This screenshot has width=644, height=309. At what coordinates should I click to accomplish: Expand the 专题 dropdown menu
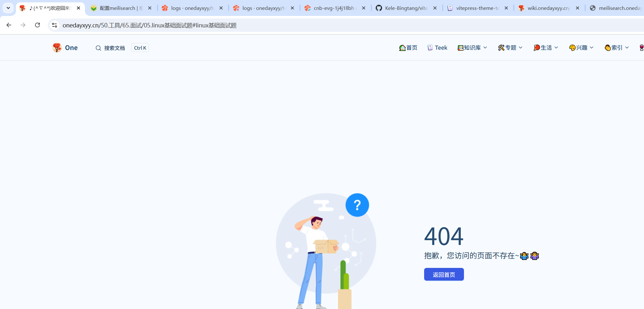(510, 48)
